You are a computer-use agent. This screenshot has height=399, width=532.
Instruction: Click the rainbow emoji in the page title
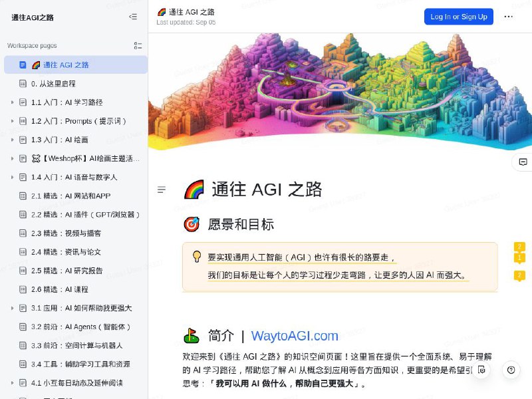click(194, 190)
